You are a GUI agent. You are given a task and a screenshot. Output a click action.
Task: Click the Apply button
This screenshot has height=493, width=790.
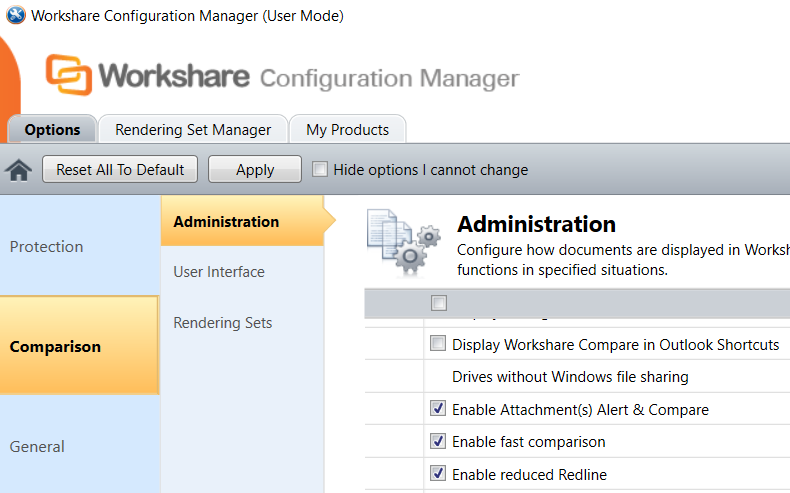click(x=255, y=169)
